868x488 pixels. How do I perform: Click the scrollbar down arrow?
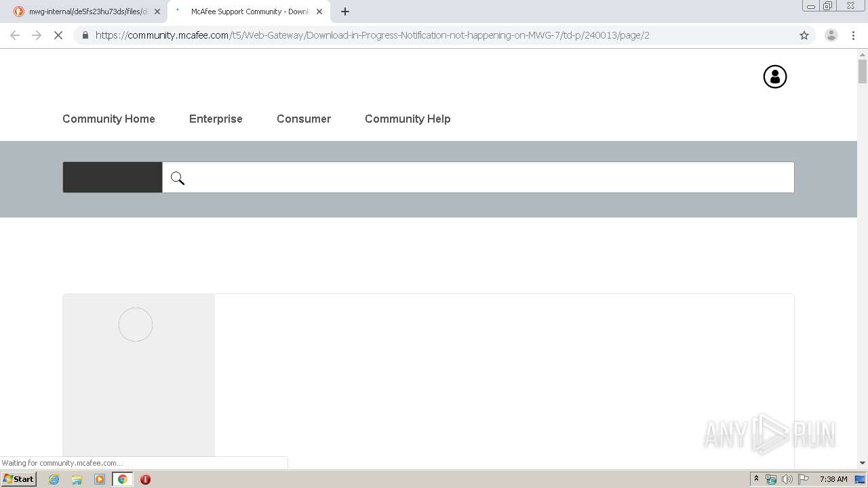pyautogui.click(x=863, y=463)
